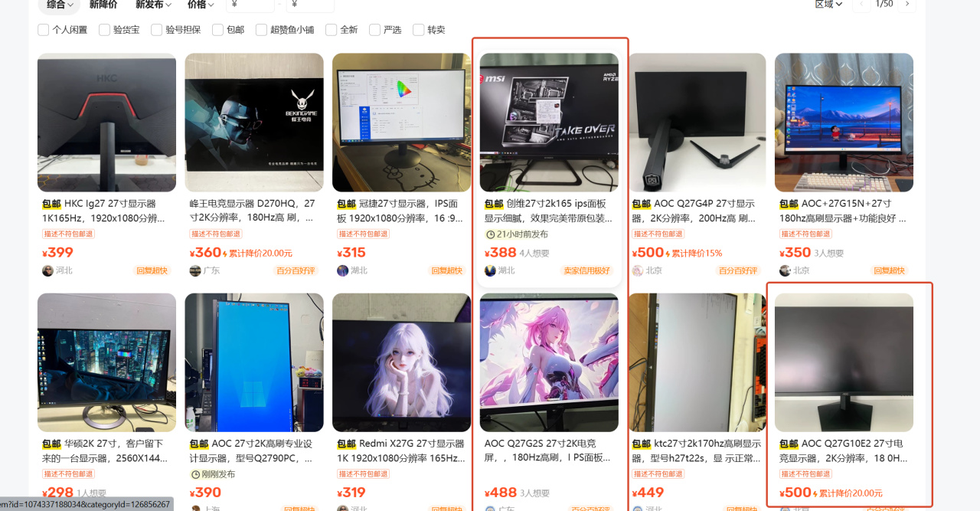This screenshot has height=511, width=980.
Task: Click the 卖家信用极好 badge
Action: tap(587, 270)
